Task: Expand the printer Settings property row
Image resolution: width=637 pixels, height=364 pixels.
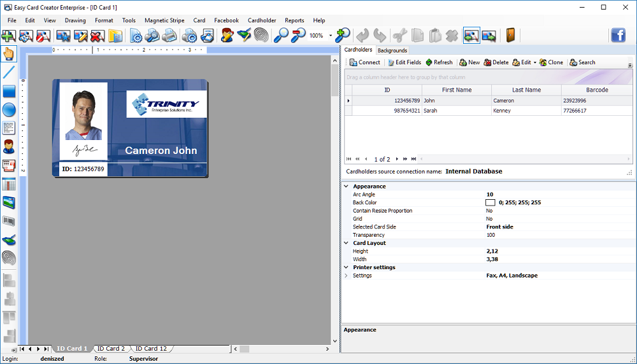Action: [347, 276]
